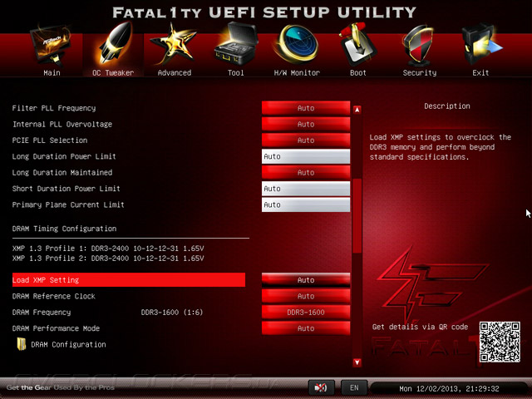
Task: Select the Load XMP Setting row
Action: (x=129, y=280)
